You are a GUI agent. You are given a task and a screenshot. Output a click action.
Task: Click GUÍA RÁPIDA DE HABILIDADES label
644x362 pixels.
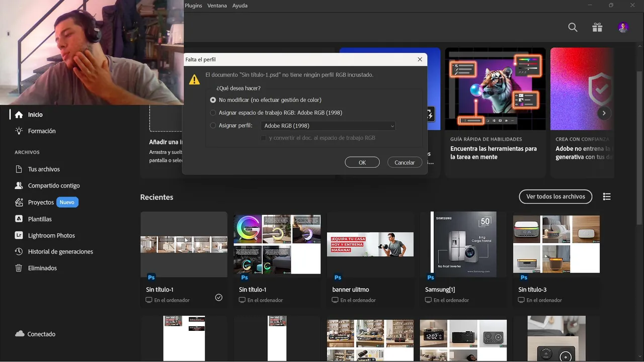pyautogui.click(x=486, y=139)
